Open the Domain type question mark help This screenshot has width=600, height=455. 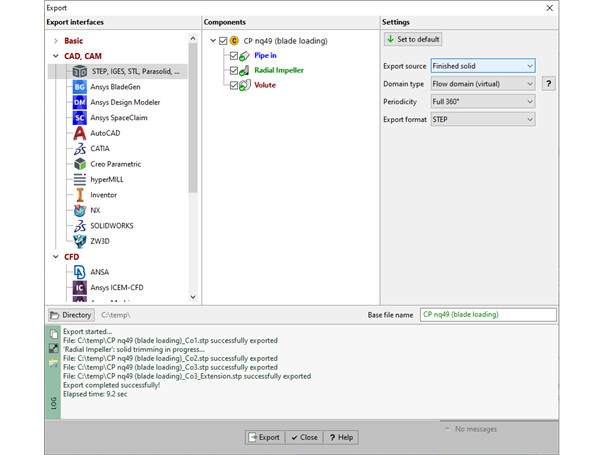tap(549, 83)
